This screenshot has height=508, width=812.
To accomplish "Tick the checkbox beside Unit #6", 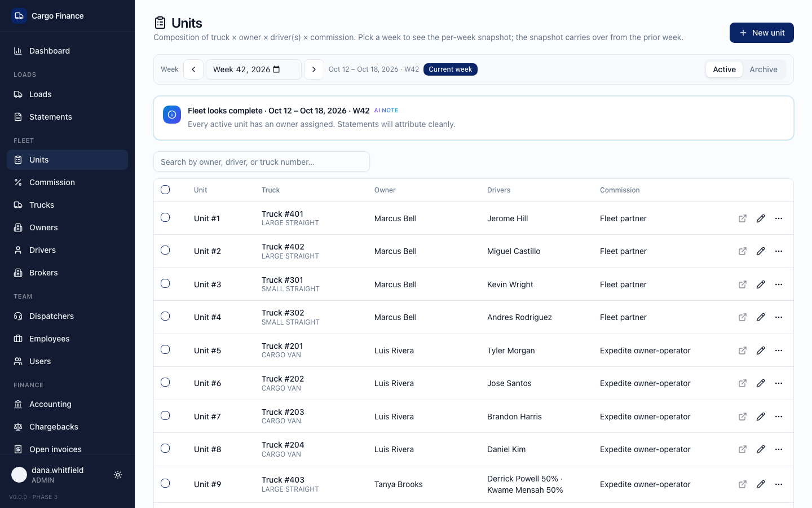I will tap(165, 382).
